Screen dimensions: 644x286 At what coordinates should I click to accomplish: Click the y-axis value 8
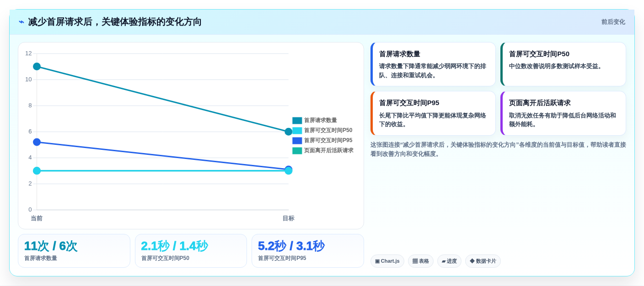[30, 106]
